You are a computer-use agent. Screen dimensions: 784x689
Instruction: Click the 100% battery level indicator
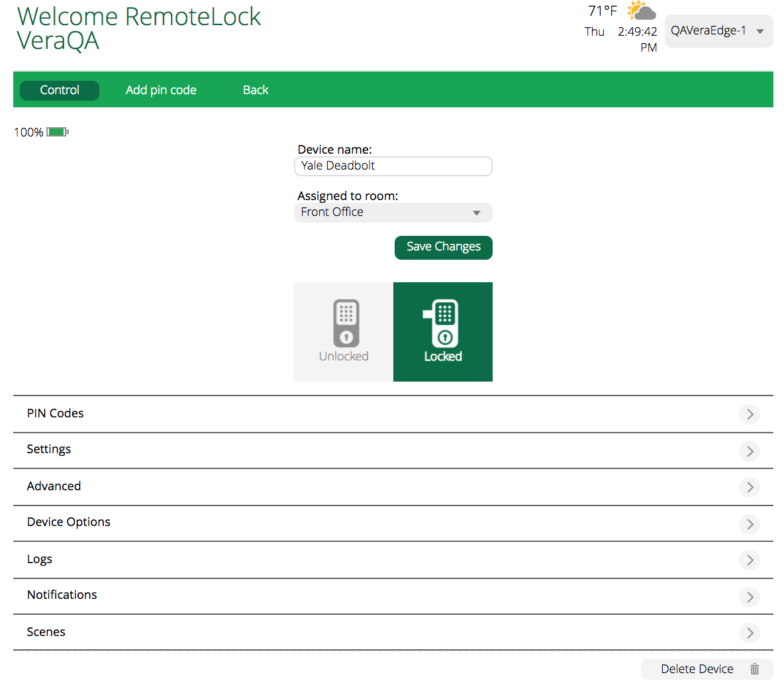pos(40,131)
